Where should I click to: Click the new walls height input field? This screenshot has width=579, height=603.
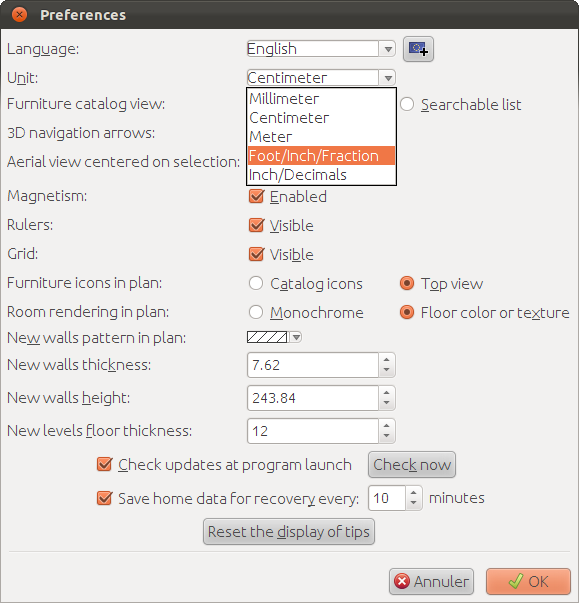pos(313,398)
